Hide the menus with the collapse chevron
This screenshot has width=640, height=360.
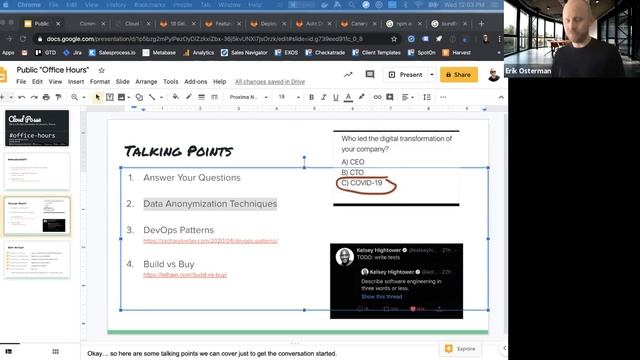(501, 97)
